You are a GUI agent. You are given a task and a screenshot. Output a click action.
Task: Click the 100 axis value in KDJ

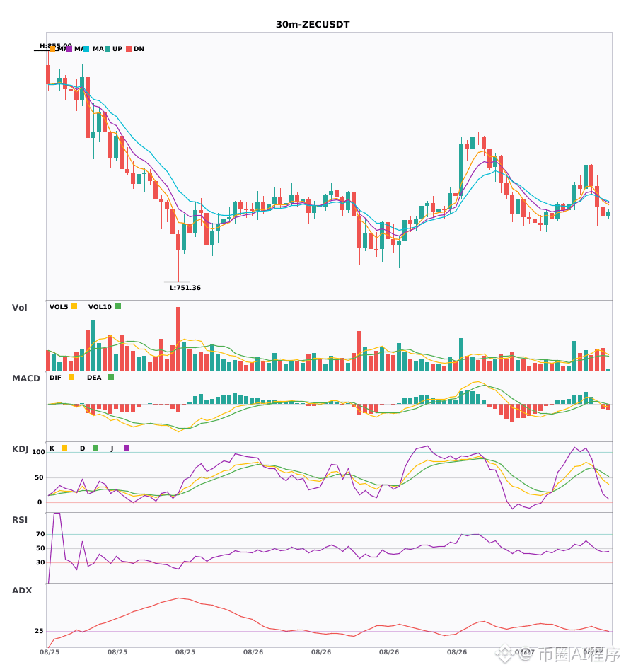pos(39,452)
